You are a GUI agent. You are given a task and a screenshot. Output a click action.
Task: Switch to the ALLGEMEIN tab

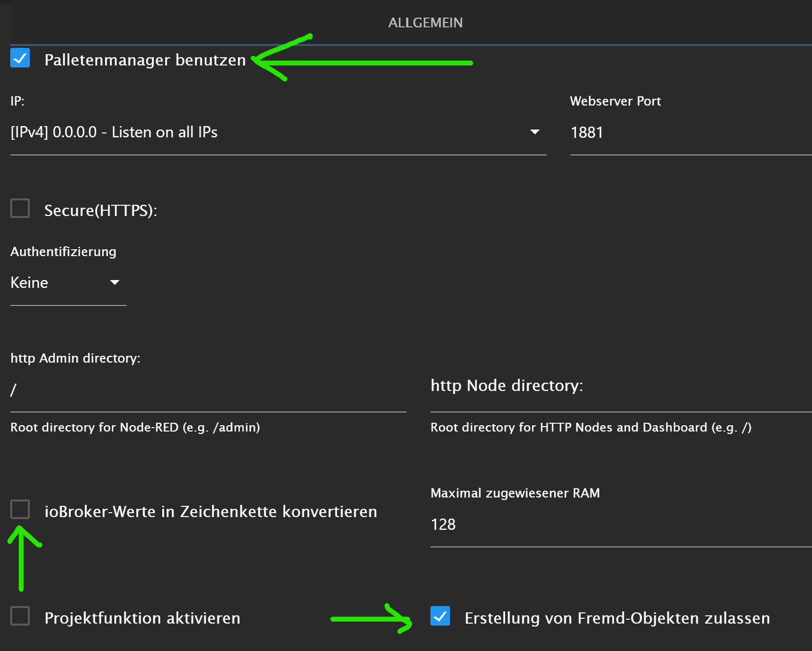click(425, 23)
